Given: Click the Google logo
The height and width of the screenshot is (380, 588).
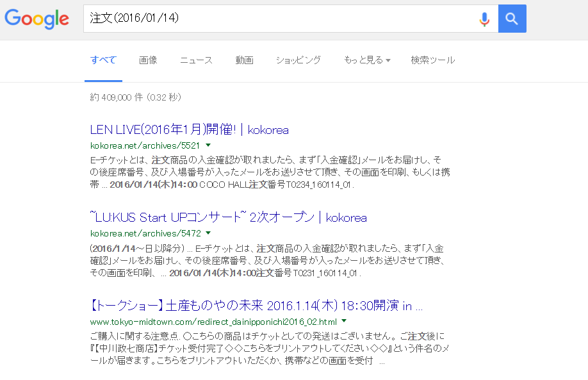Looking at the screenshot, I should pyautogui.click(x=37, y=19).
